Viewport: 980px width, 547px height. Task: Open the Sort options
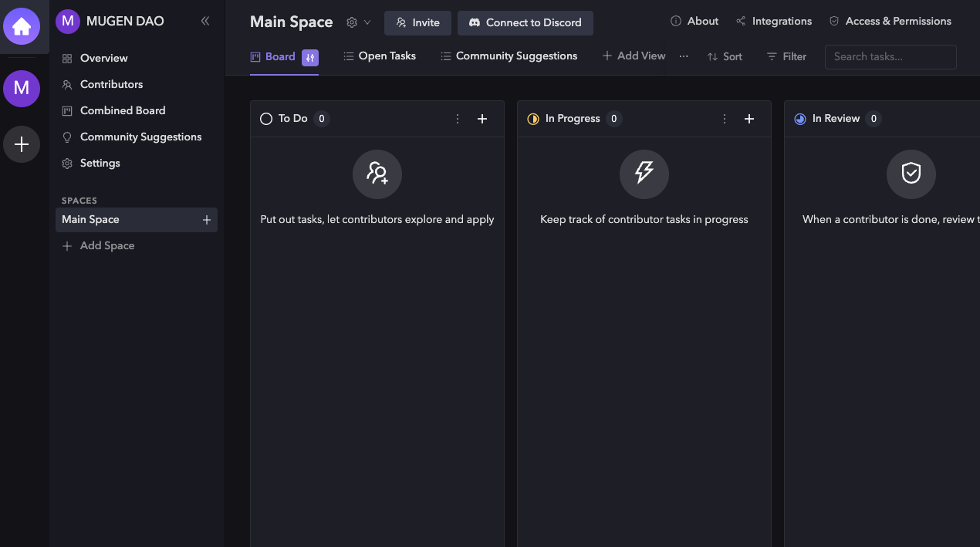coord(725,56)
